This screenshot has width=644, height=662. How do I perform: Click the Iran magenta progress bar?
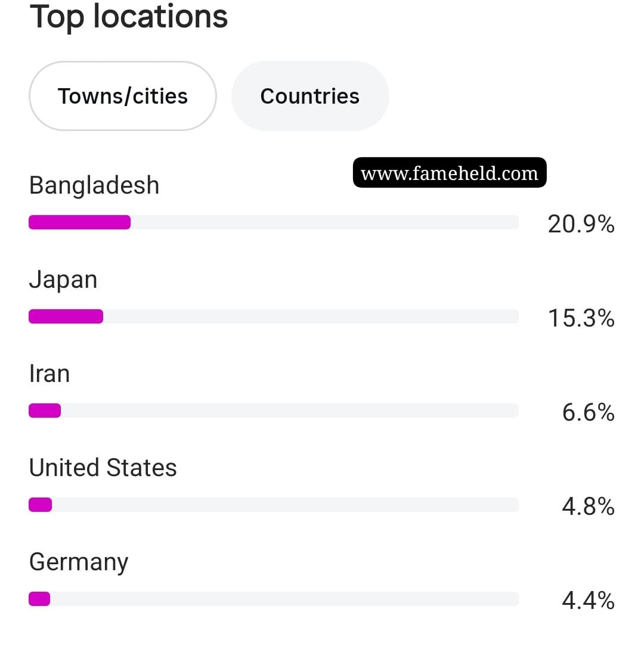click(x=45, y=411)
